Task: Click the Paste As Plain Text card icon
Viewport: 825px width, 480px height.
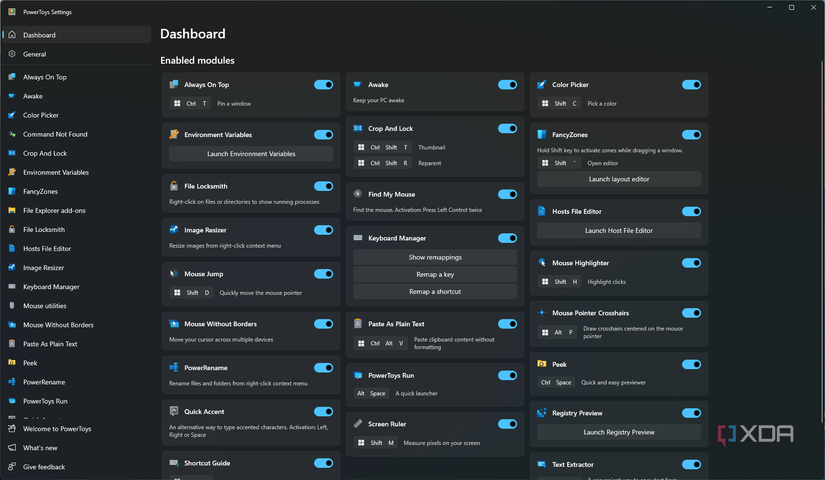Action: point(358,323)
